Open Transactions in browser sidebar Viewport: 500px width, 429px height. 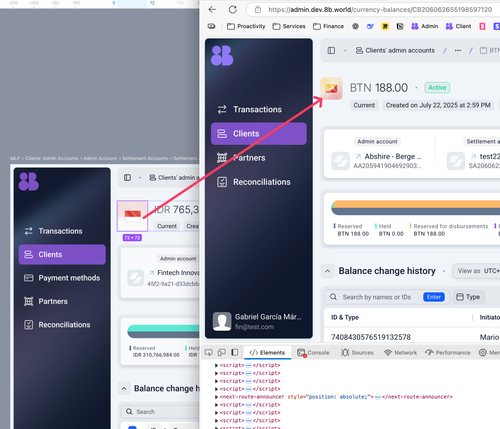pyautogui.click(x=259, y=109)
